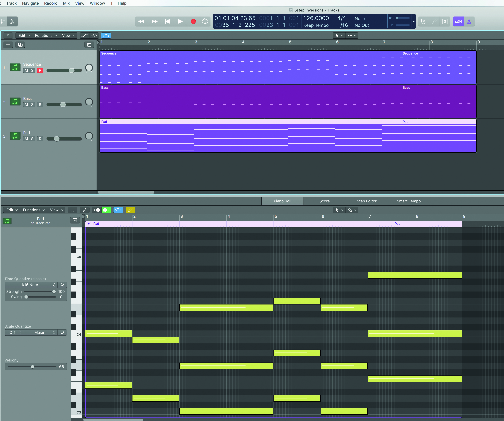
Task: Click the Tracks area back arrow icon
Action: [x=8, y=36]
